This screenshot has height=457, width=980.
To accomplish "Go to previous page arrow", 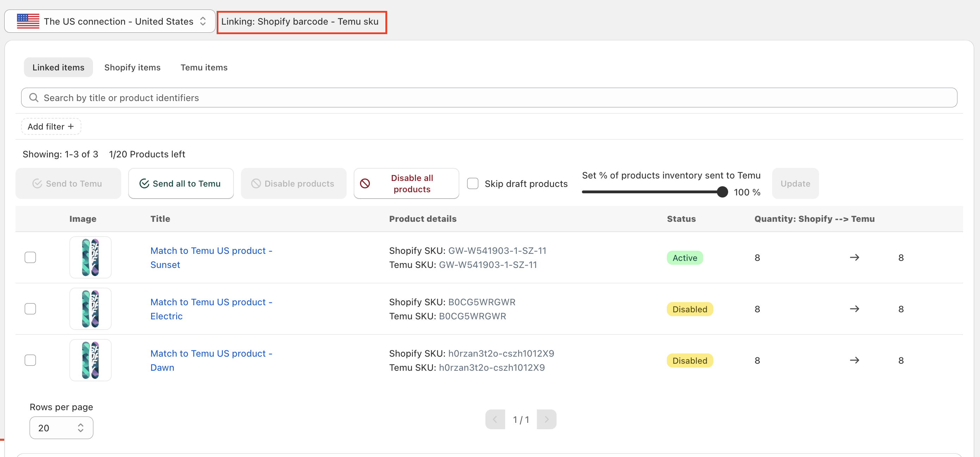I will point(495,419).
